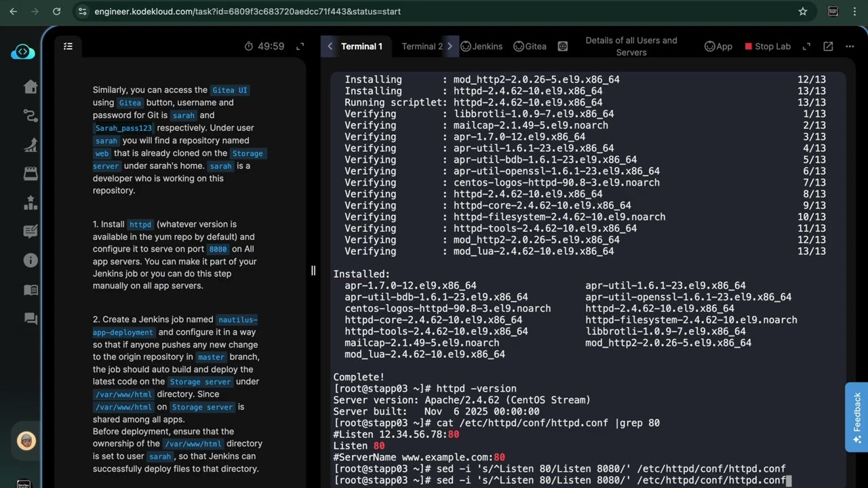
Task: Open Details of all Users and Servers
Action: (631, 46)
